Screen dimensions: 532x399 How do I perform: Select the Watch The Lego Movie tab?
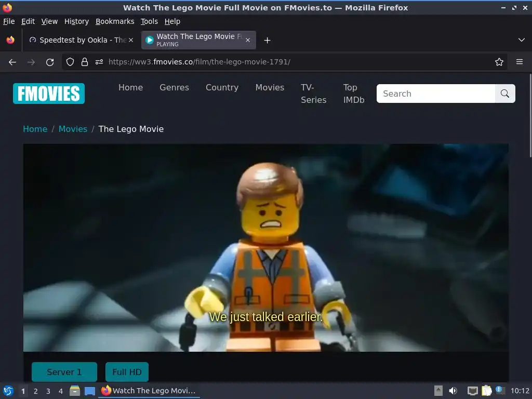click(198, 40)
